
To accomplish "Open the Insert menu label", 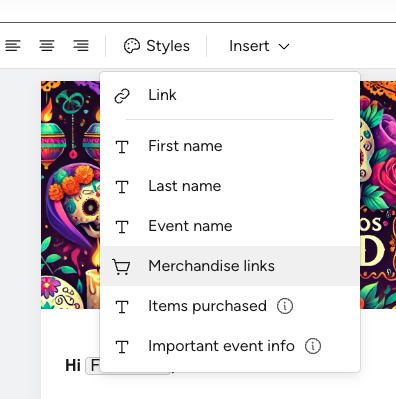I will tap(249, 46).
